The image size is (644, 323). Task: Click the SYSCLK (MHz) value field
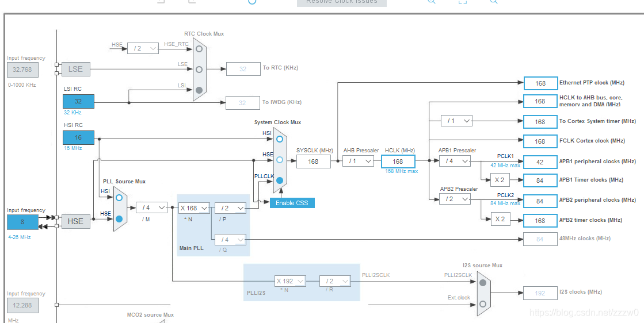[314, 161]
